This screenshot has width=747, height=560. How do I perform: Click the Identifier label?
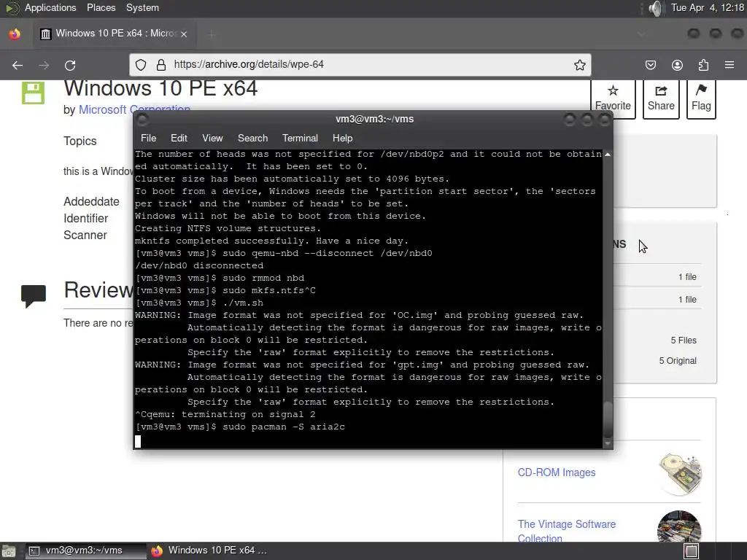pyautogui.click(x=86, y=218)
